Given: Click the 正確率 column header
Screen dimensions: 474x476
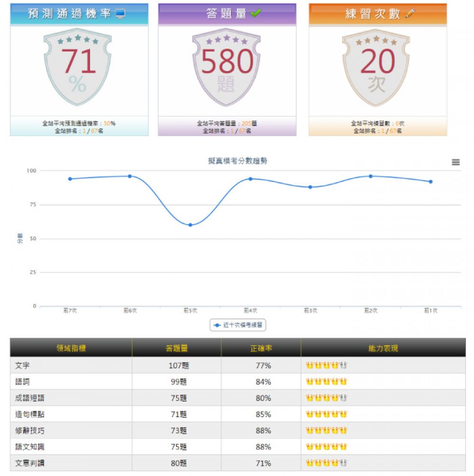Looking at the screenshot, I should [261, 348].
